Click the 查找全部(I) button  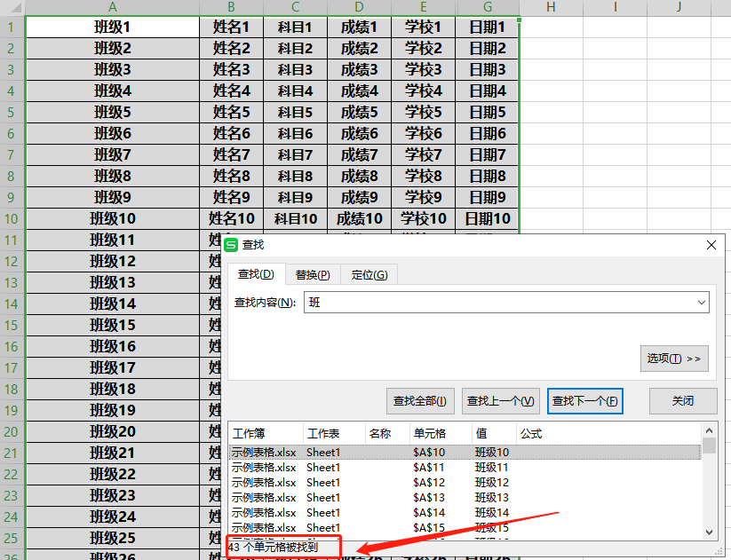[x=421, y=401]
